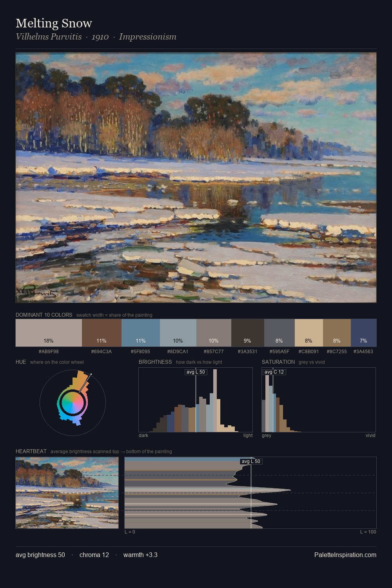The height and width of the screenshot is (588, 392).
Task: Click the 1910 year text
Action: [100, 37]
